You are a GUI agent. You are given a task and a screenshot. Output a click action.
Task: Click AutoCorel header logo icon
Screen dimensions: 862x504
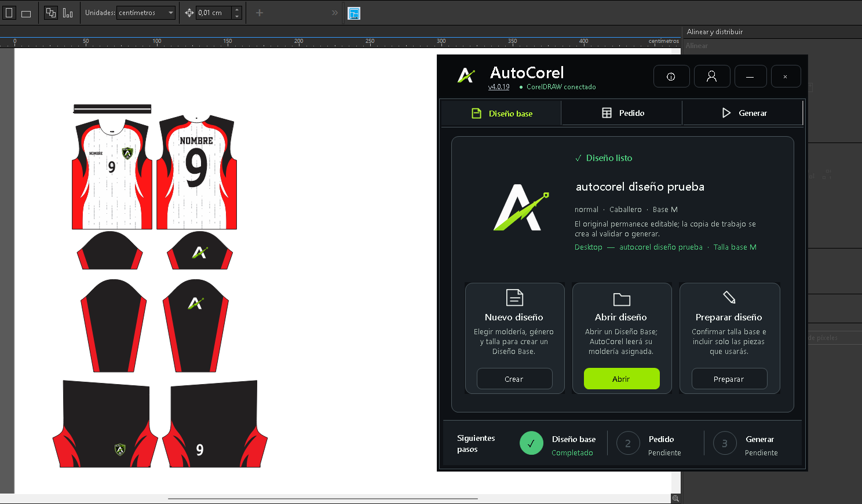pos(466,75)
